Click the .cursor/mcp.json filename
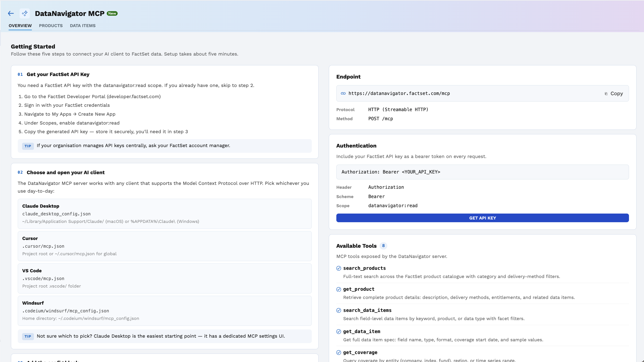The height and width of the screenshot is (362, 644). (x=43, y=246)
